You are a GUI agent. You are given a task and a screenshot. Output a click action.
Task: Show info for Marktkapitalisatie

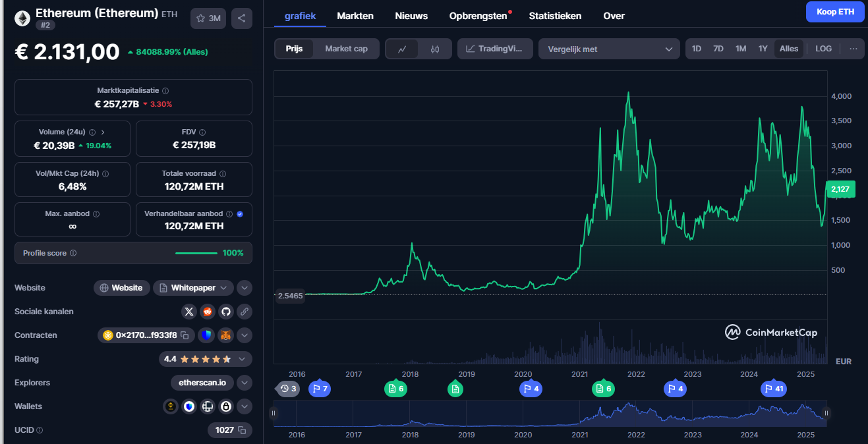point(165,91)
